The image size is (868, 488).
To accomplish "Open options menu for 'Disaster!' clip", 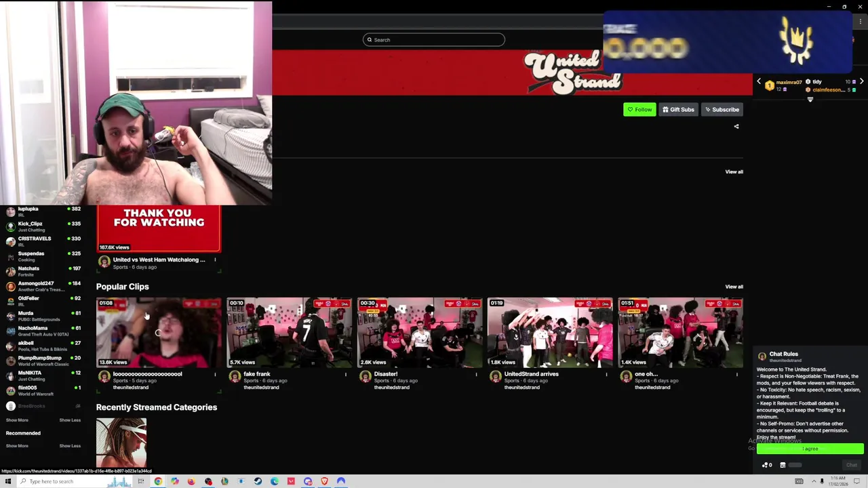I will coord(476,374).
